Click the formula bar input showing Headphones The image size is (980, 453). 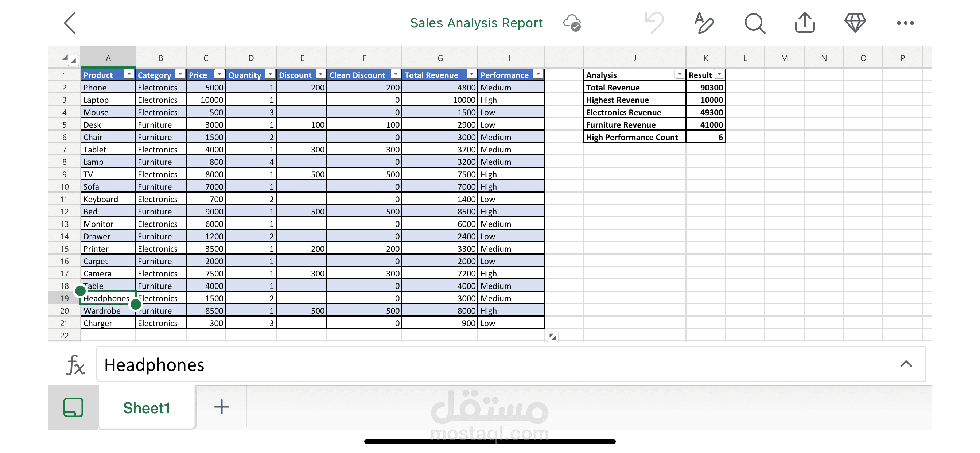(x=511, y=364)
